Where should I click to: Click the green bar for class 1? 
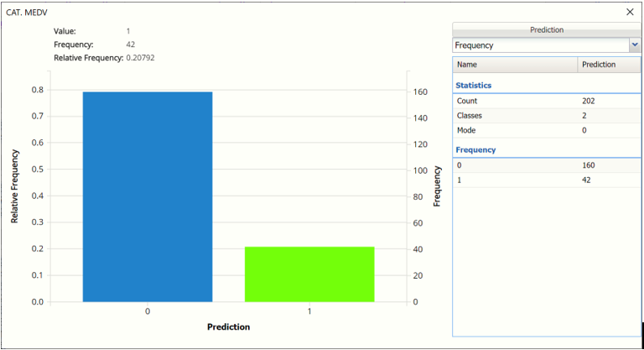click(x=309, y=274)
